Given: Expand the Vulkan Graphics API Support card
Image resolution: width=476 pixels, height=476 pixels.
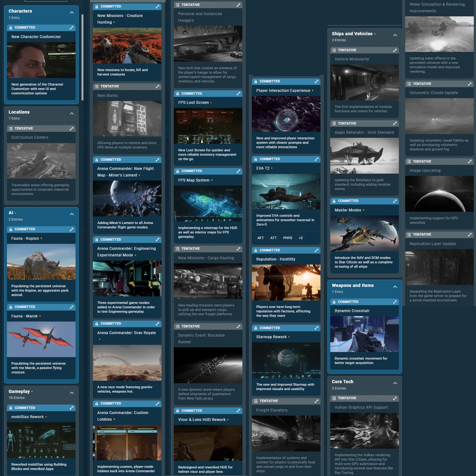Looking at the screenshot, I should click(x=395, y=398).
